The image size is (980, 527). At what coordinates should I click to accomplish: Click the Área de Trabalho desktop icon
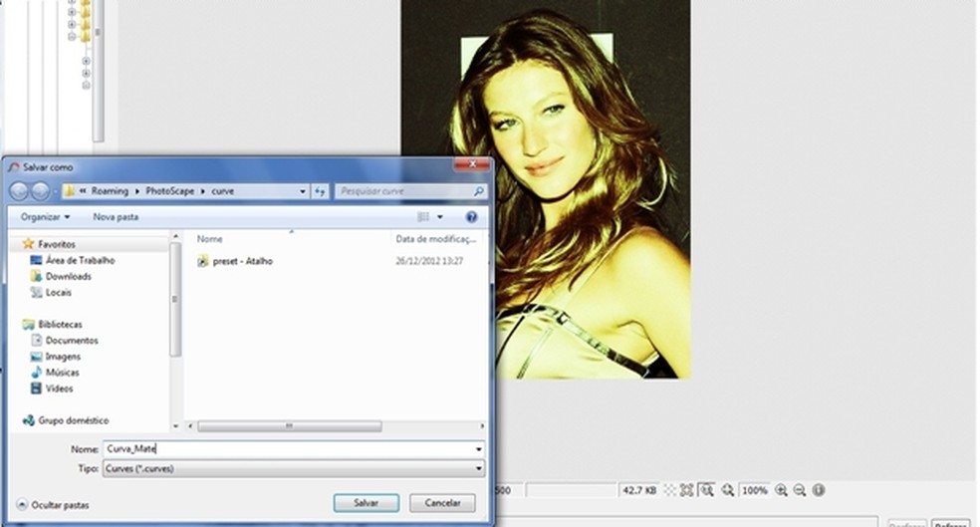point(36,260)
